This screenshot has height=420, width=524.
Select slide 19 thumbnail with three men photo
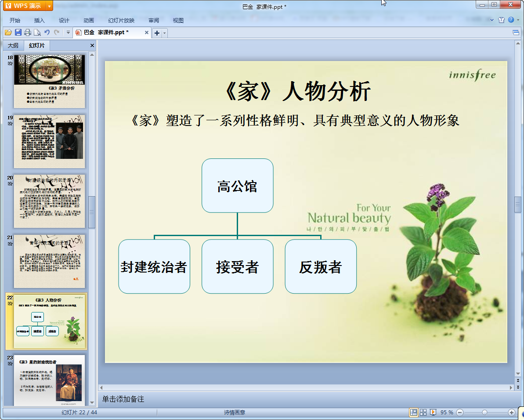click(49, 141)
